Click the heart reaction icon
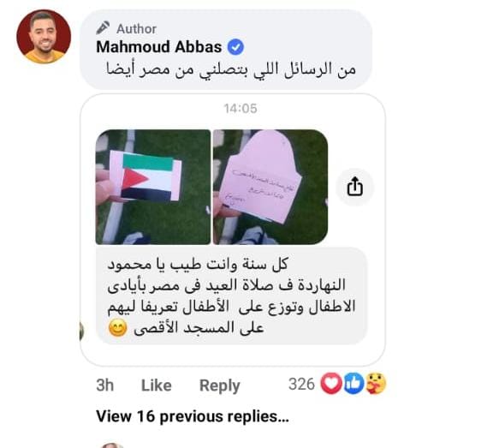This screenshot has height=448, width=493. [x=331, y=384]
